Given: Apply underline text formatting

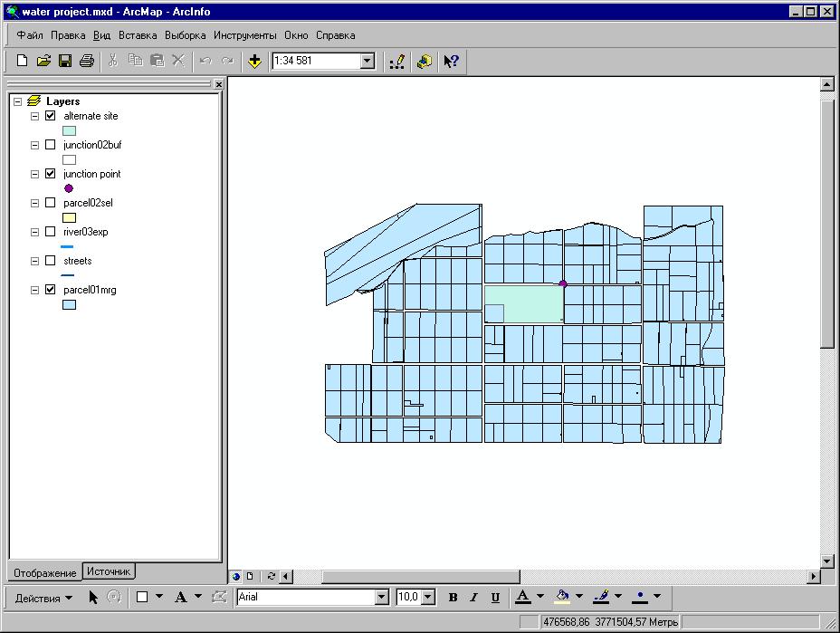Looking at the screenshot, I should (x=495, y=597).
